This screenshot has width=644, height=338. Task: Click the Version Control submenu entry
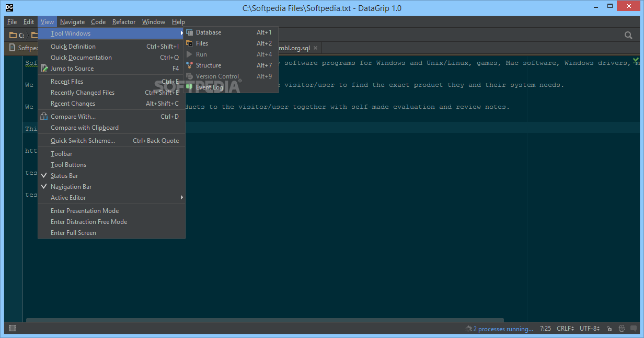click(x=231, y=76)
